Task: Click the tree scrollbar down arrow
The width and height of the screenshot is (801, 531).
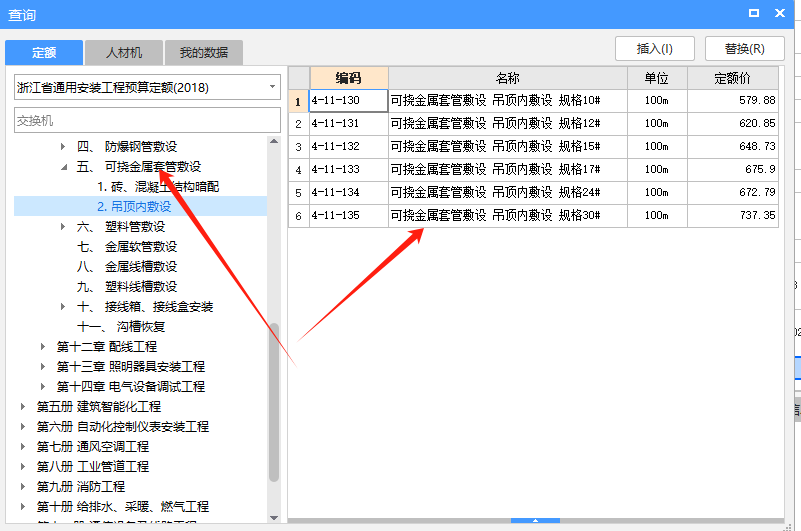Action: pos(274,518)
